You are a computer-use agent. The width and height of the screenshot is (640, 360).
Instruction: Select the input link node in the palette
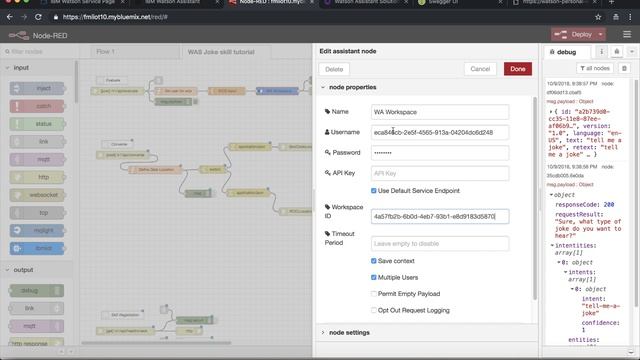37,142
